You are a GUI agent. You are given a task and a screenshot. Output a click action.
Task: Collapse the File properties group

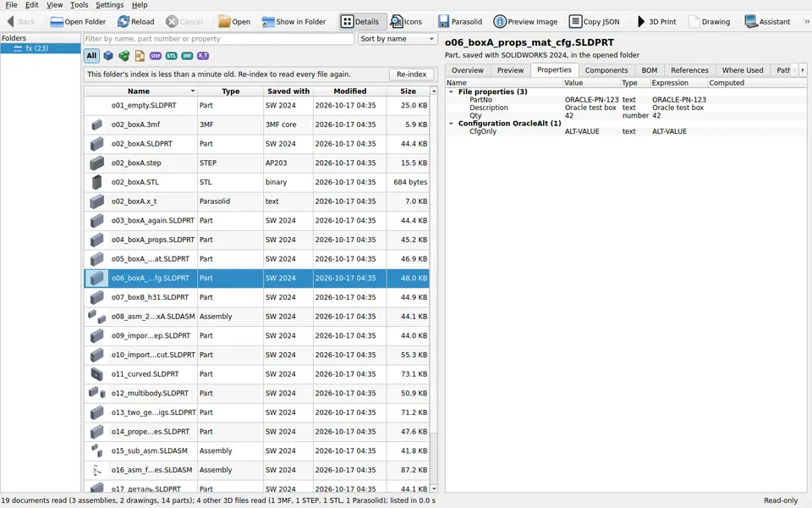pos(451,91)
